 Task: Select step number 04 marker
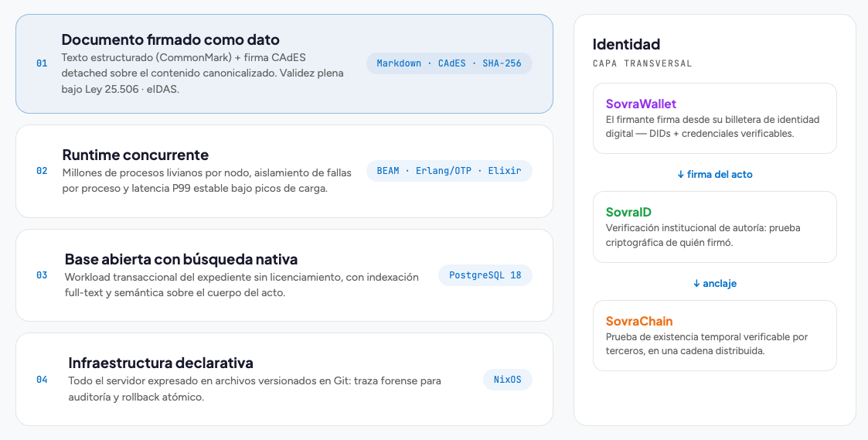click(x=42, y=380)
